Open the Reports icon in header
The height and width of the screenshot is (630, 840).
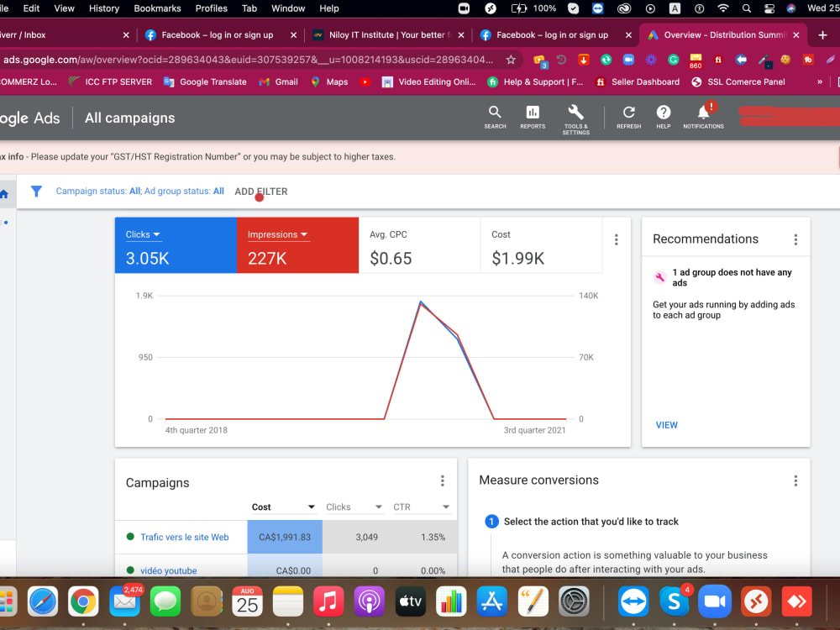click(532, 117)
